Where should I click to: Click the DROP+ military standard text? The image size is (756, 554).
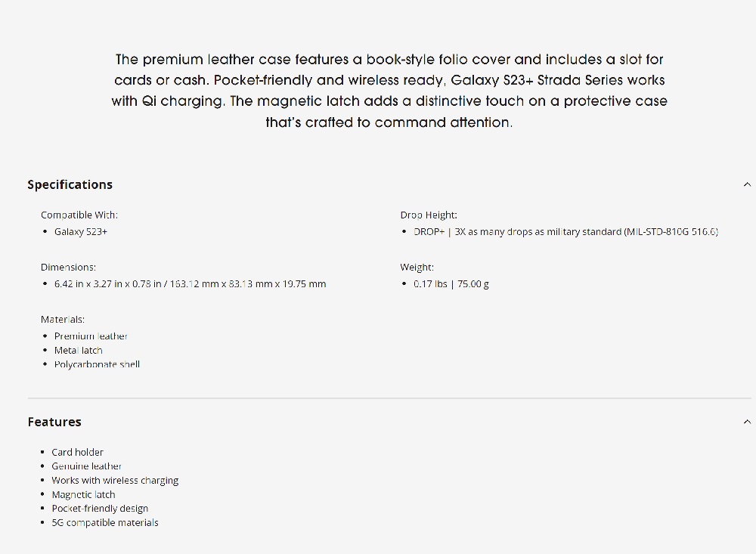pos(565,232)
